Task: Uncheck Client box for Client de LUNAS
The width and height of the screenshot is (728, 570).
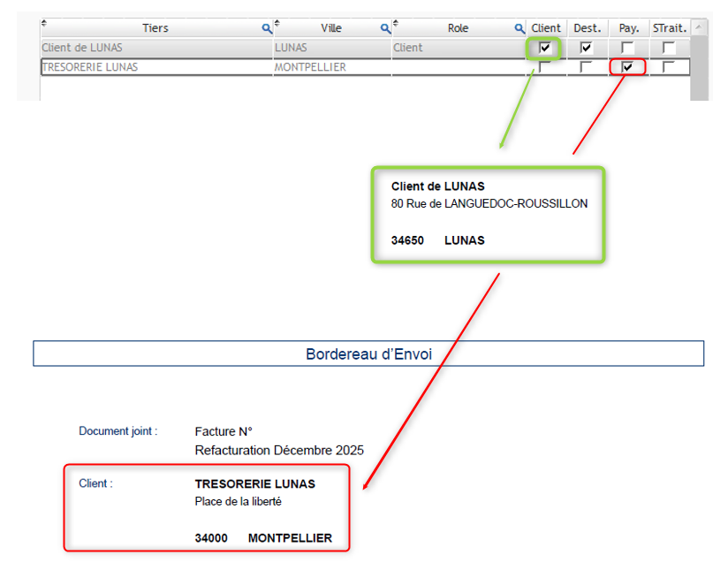Action: (545, 48)
